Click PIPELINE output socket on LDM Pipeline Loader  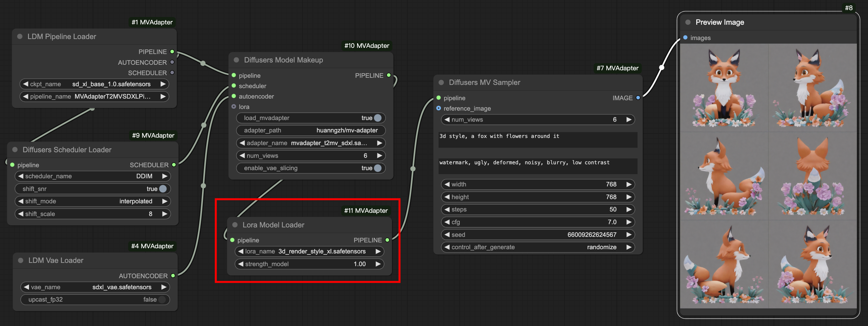172,52
